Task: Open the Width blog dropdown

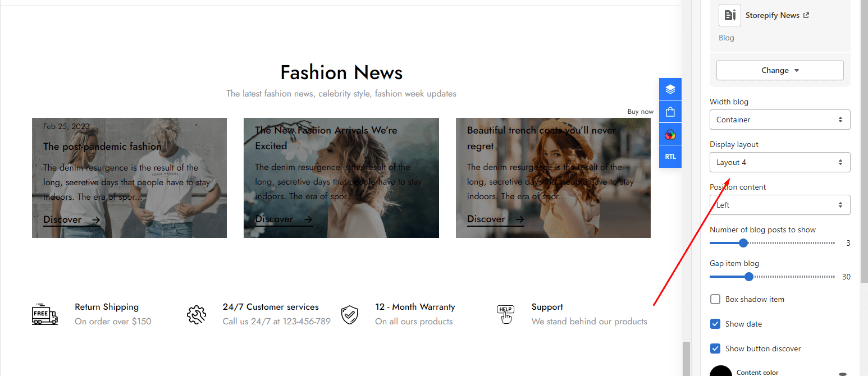Action: pos(780,120)
